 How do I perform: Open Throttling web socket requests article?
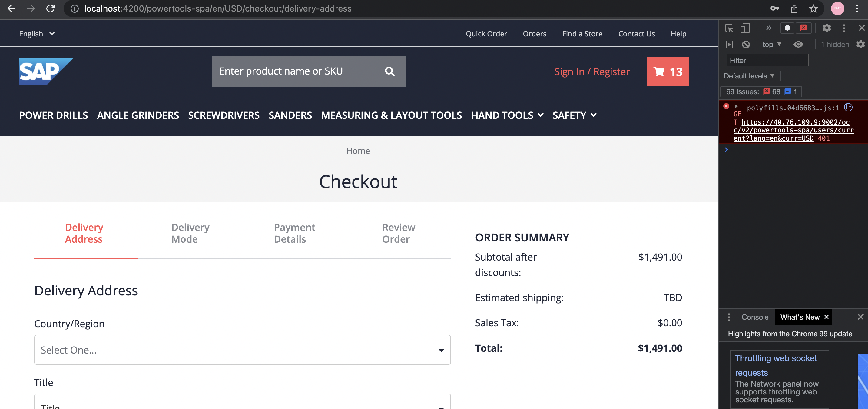pyautogui.click(x=776, y=365)
